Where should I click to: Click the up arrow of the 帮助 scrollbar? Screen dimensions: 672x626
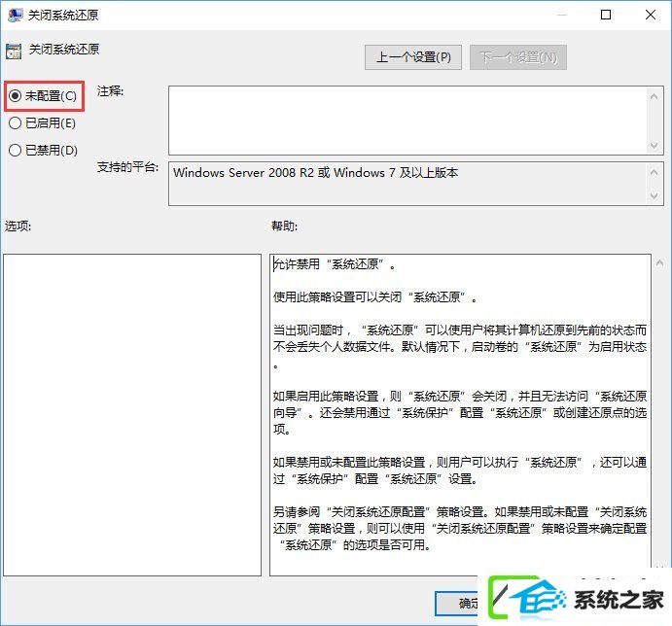tap(660, 263)
